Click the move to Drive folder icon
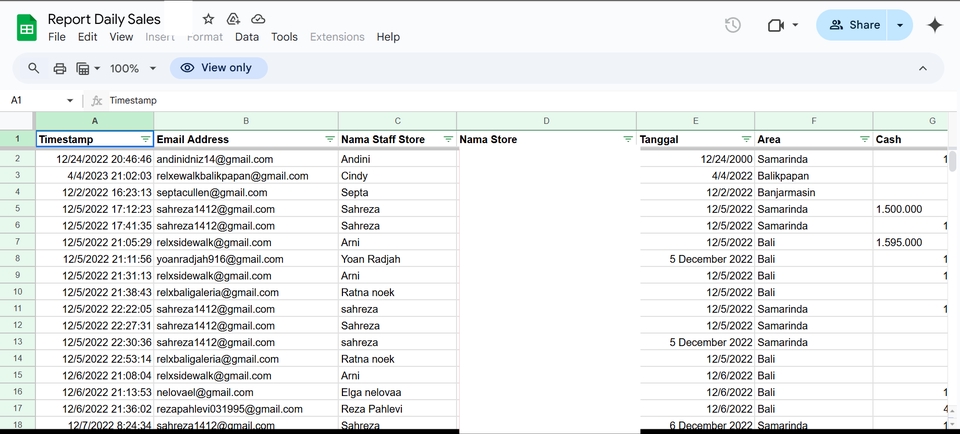This screenshot has height=434, width=960. coord(233,20)
